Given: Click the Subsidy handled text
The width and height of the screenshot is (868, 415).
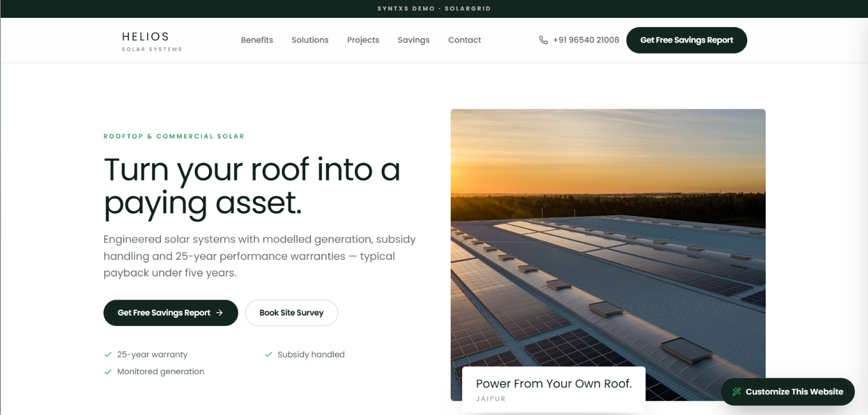Looking at the screenshot, I should [311, 355].
